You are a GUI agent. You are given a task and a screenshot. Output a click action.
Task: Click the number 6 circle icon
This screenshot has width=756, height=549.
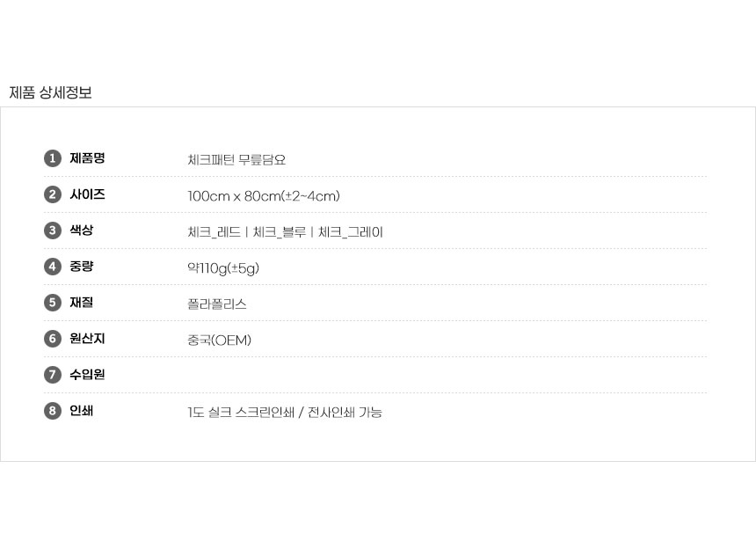(52, 339)
